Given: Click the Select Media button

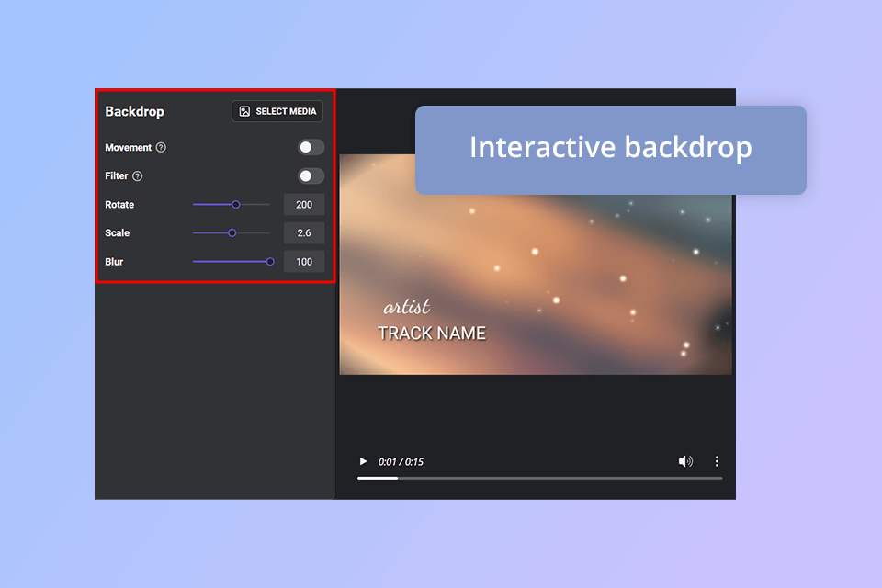Looking at the screenshot, I should click(277, 111).
